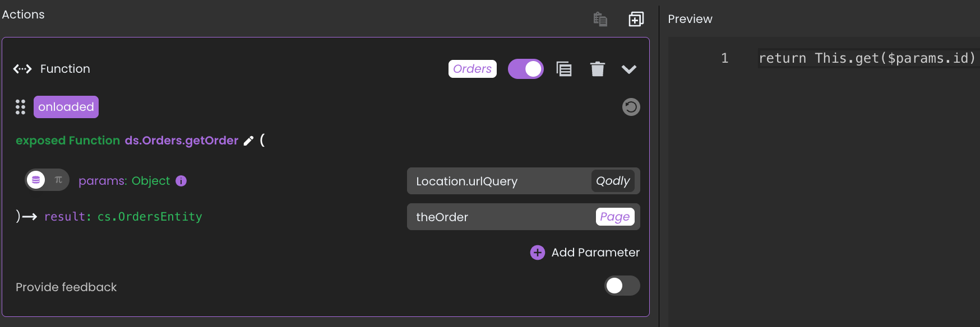Click the ds.Orders.getOrder function name
This screenshot has height=327, width=980.
pos(181,141)
